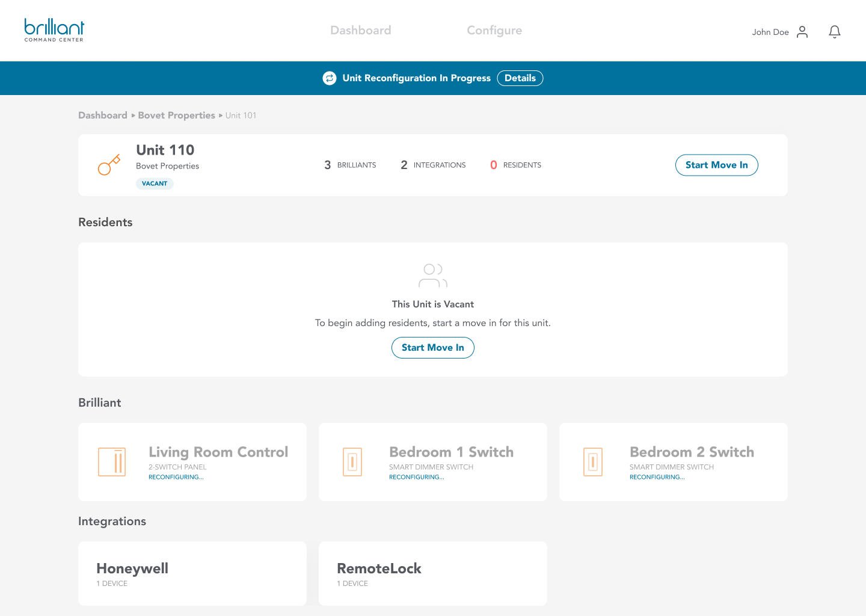
Task: Click the 2-SWITCH PANEL label
Action: 177,467
